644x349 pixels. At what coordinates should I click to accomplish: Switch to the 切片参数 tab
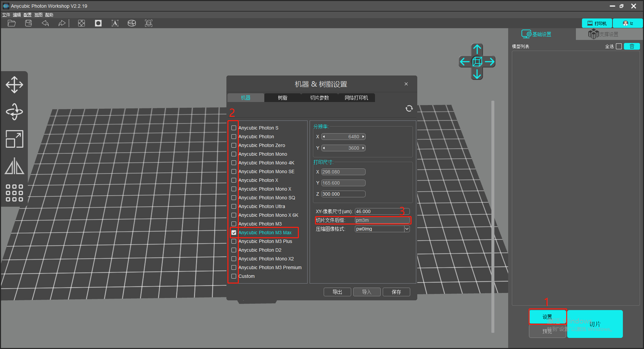coord(319,98)
